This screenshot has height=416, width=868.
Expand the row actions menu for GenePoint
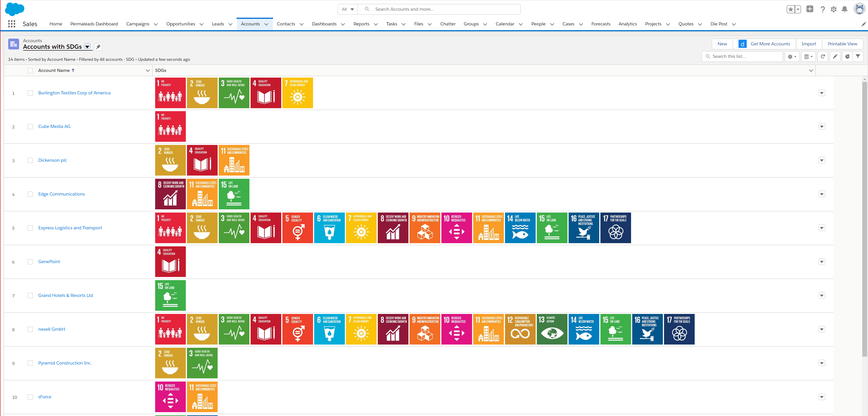pyautogui.click(x=822, y=262)
